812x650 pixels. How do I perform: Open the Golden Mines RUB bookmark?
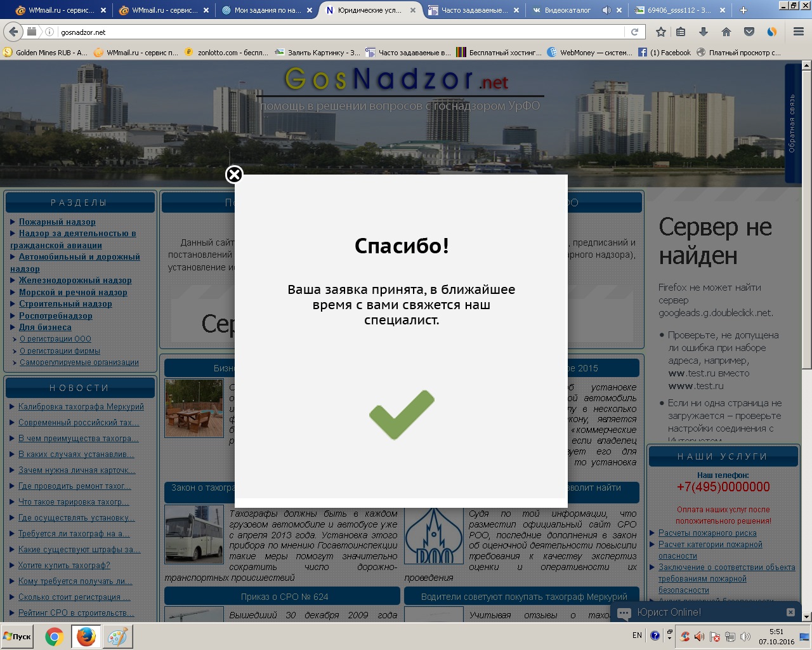point(46,53)
